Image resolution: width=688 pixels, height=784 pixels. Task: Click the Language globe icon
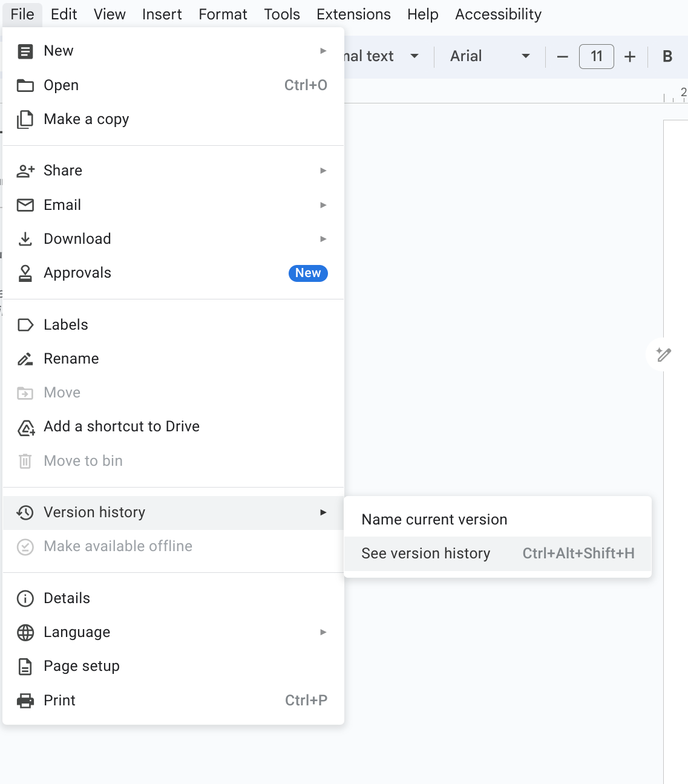coord(25,633)
